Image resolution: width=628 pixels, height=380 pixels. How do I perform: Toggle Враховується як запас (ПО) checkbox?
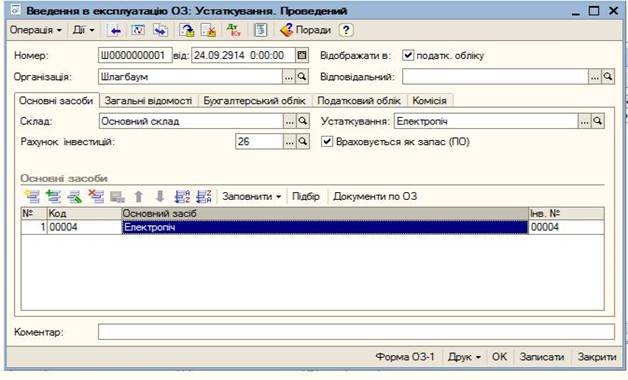click(327, 141)
